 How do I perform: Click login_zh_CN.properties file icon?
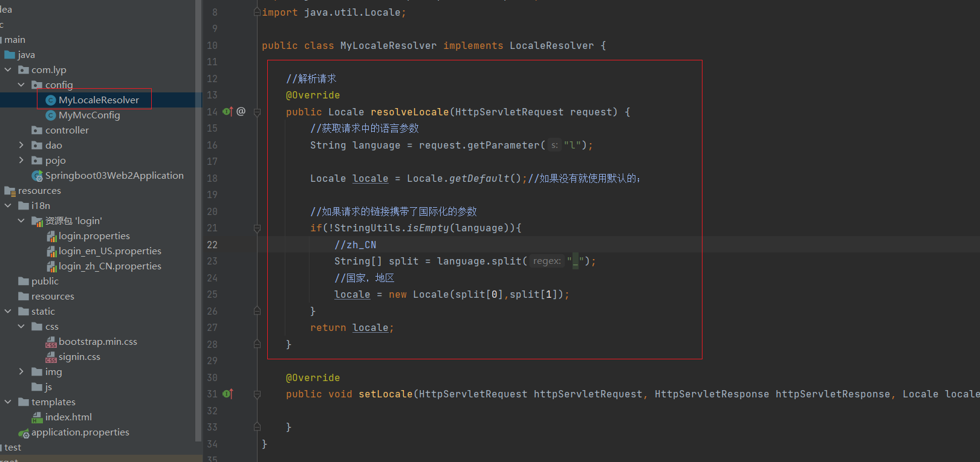click(51, 266)
